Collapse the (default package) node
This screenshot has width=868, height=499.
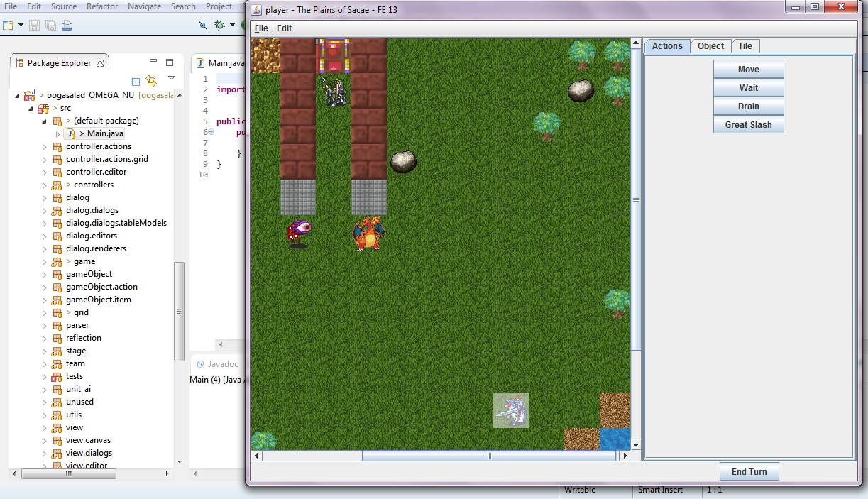click(44, 121)
